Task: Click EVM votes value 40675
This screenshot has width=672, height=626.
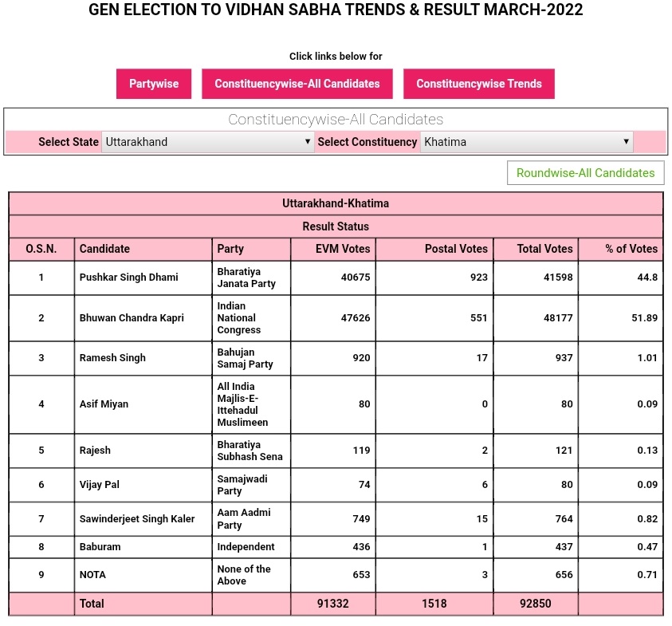Action: click(x=356, y=278)
